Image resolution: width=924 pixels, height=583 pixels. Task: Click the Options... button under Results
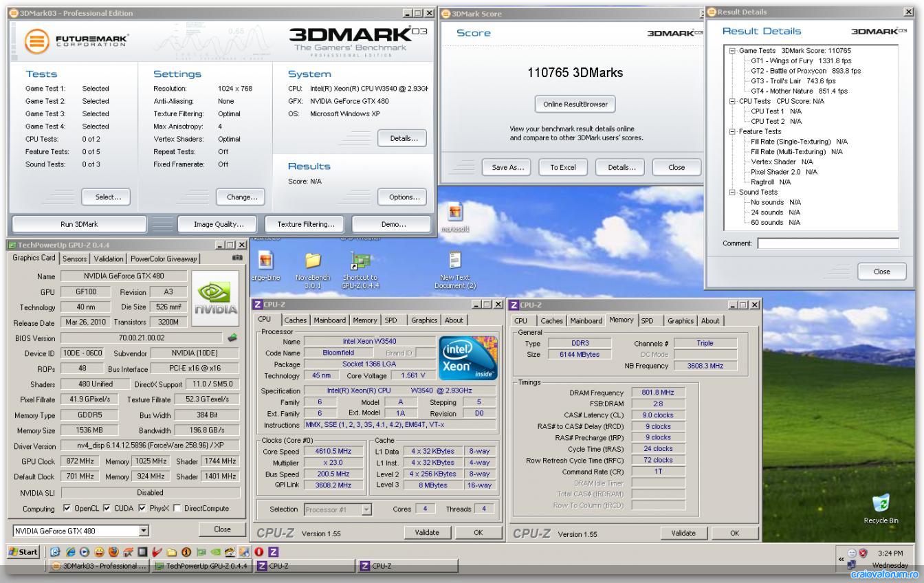401,197
